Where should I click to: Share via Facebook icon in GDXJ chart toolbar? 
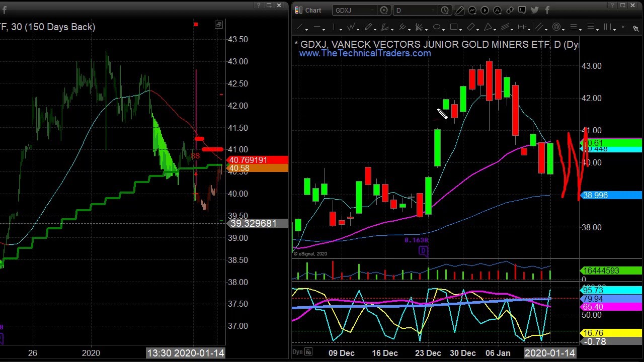pyautogui.click(x=547, y=10)
